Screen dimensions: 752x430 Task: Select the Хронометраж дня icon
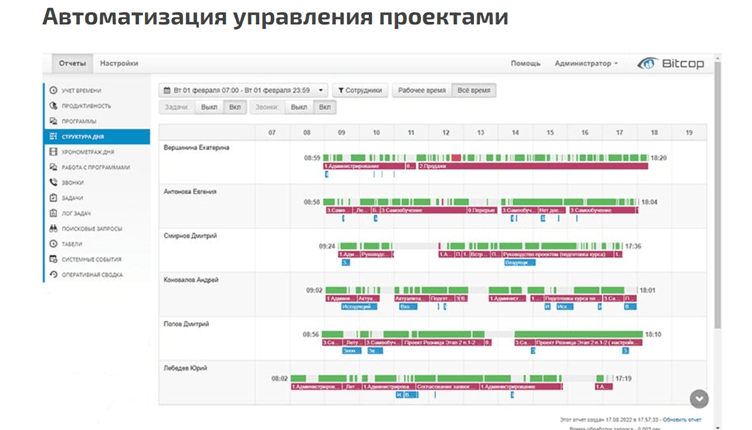tap(52, 152)
